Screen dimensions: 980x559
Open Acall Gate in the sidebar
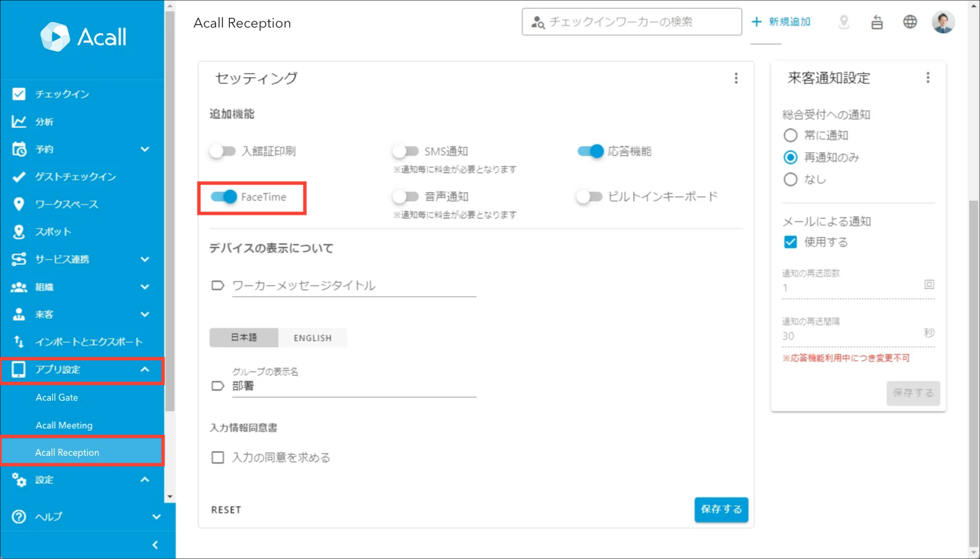click(x=57, y=397)
